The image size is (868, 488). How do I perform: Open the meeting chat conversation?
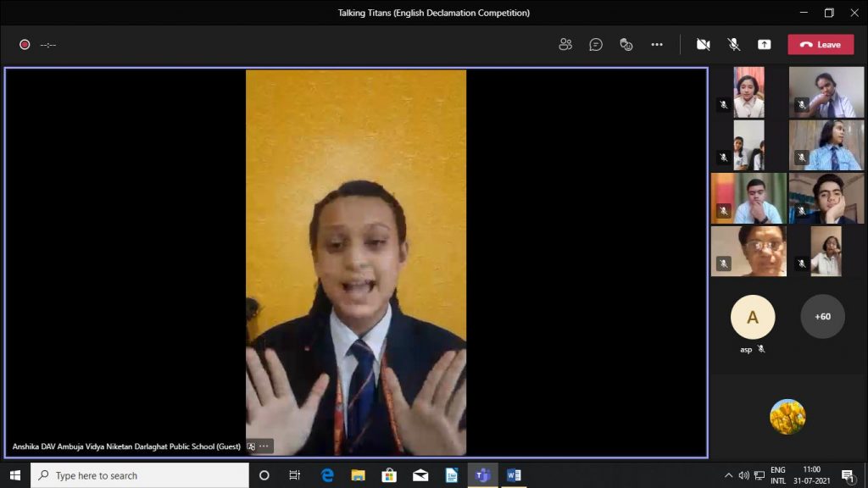point(596,44)
